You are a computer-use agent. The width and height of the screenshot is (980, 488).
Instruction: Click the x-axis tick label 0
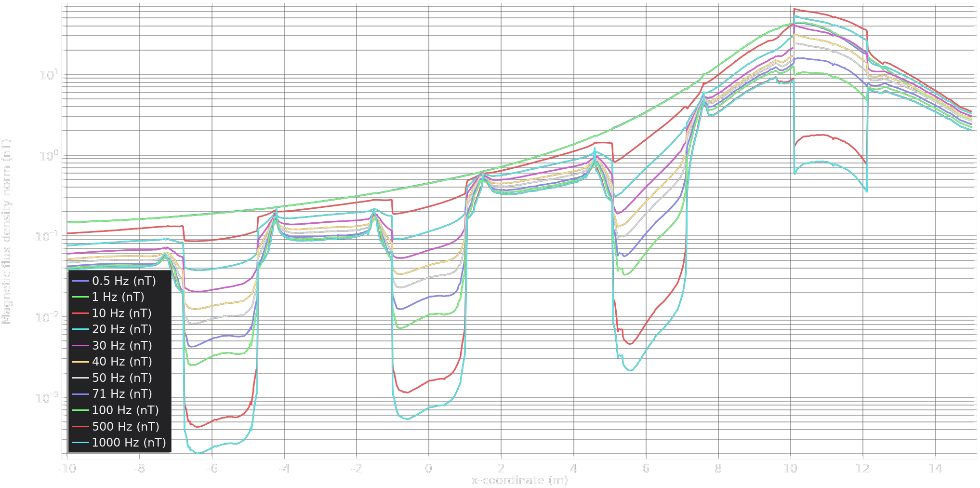coord(428,469)
